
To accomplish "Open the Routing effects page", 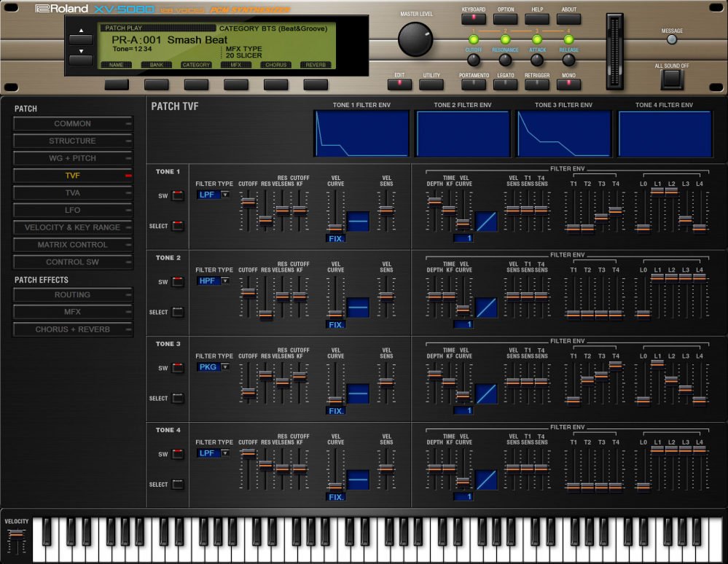I will 73,295.
